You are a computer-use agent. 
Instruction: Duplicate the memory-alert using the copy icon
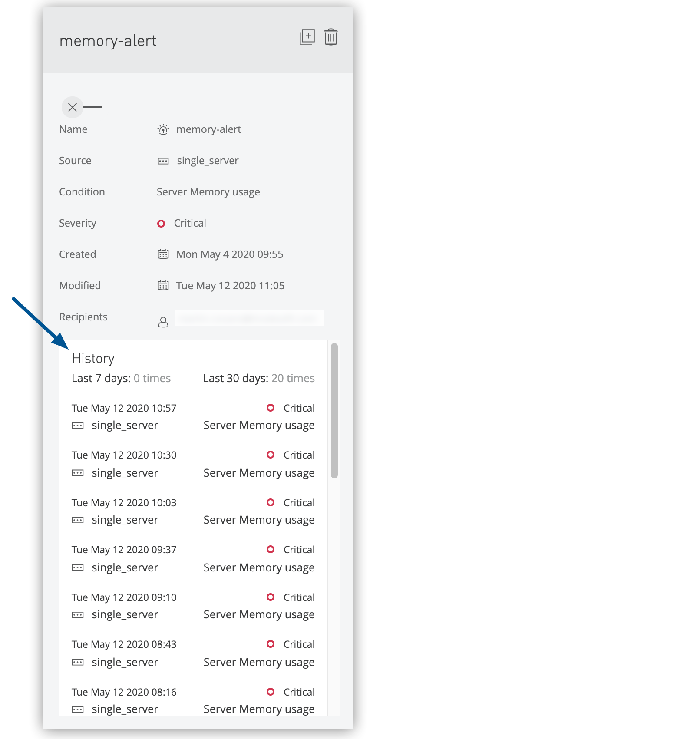(308, 37)
